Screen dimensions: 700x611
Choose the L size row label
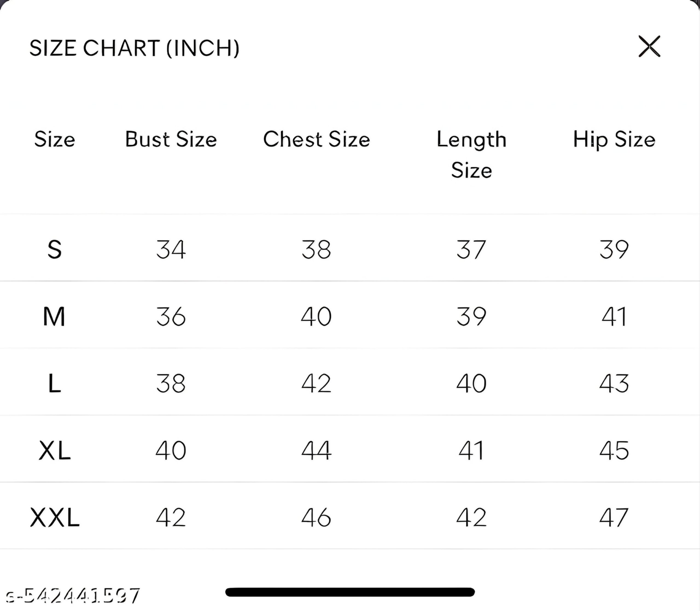(x=55, y=383)
